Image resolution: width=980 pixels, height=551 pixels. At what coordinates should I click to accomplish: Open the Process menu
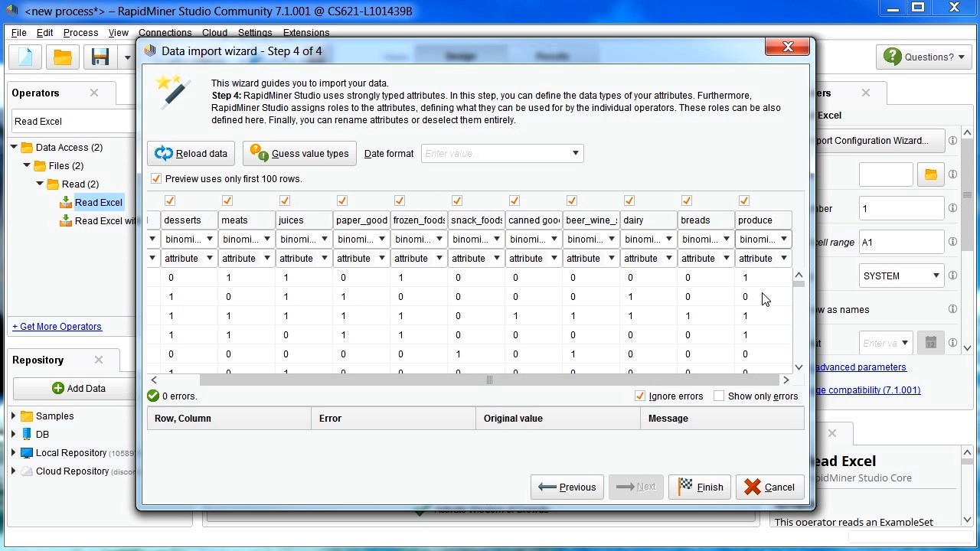click(x=80, y=33)
